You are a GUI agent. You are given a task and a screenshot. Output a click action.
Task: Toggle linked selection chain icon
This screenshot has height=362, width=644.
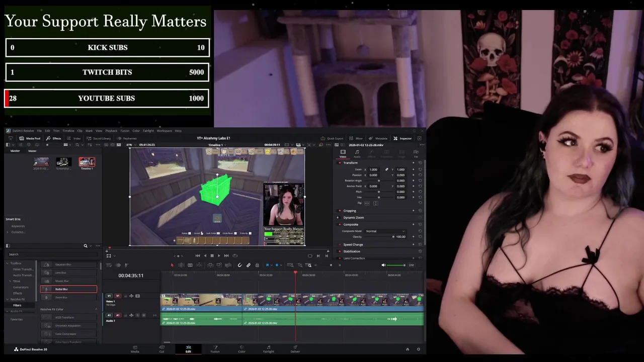tap(248, 265)
